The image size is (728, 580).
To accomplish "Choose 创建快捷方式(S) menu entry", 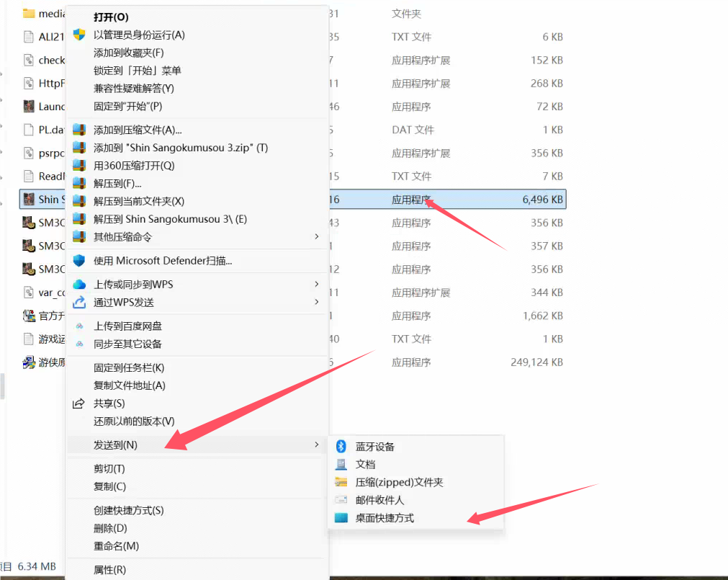I will point(129,510).
